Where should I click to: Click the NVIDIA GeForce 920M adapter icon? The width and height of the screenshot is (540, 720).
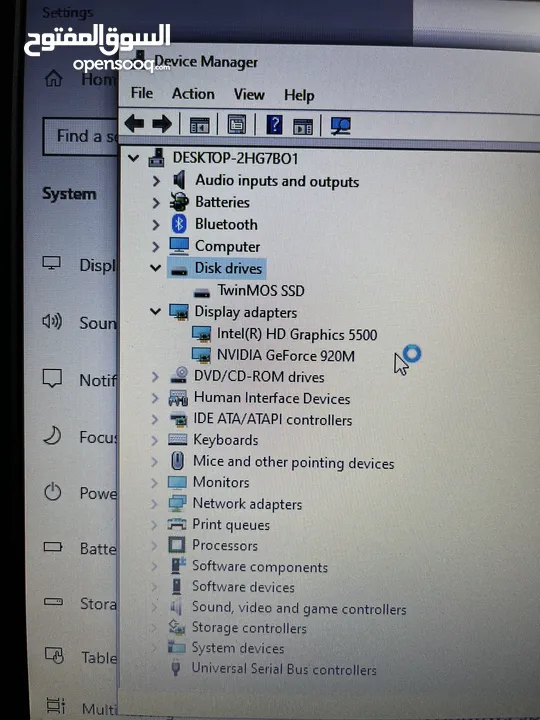click(x=201, y=355)
